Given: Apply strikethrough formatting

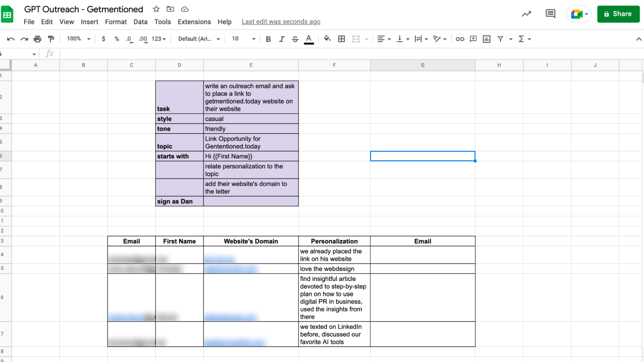Looking at the screenshot, I should click(295, 39).
